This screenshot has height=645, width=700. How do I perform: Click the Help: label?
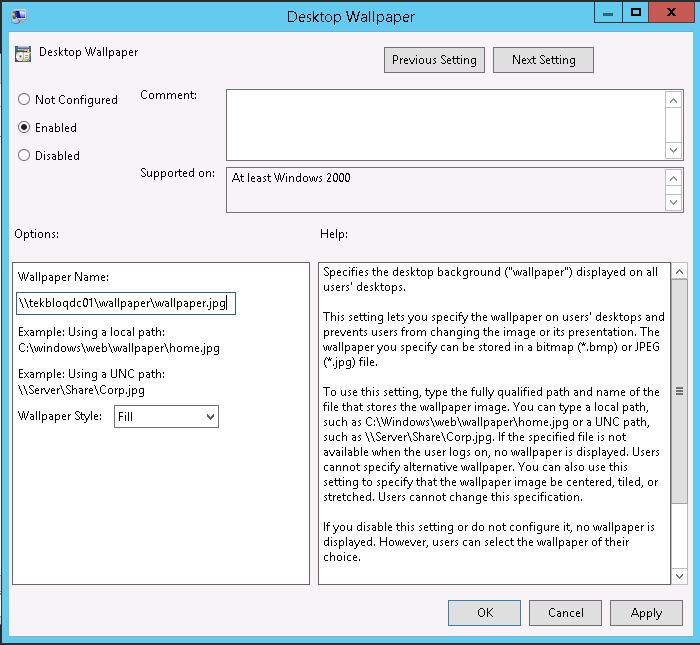coord(334,234)
